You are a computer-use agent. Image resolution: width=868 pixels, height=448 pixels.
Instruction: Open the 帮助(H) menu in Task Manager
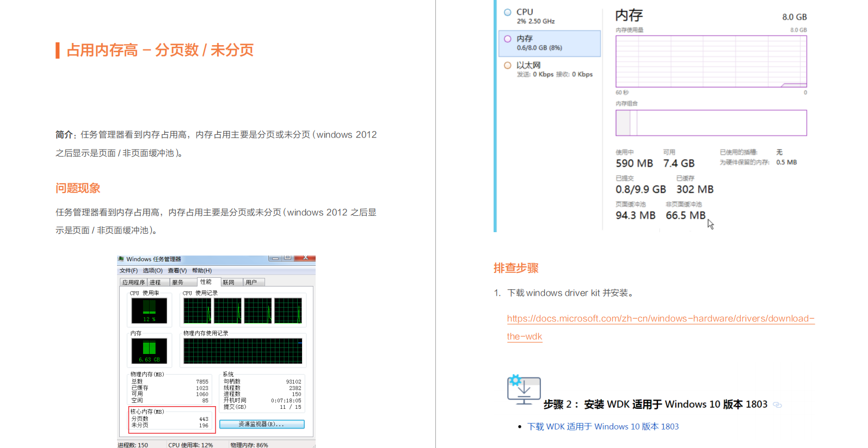coord(202,271)
